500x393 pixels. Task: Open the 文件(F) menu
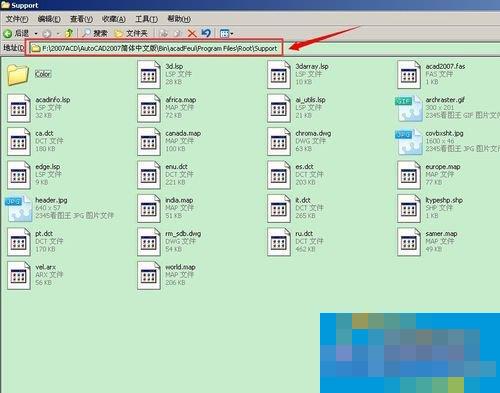pos(17,19)
